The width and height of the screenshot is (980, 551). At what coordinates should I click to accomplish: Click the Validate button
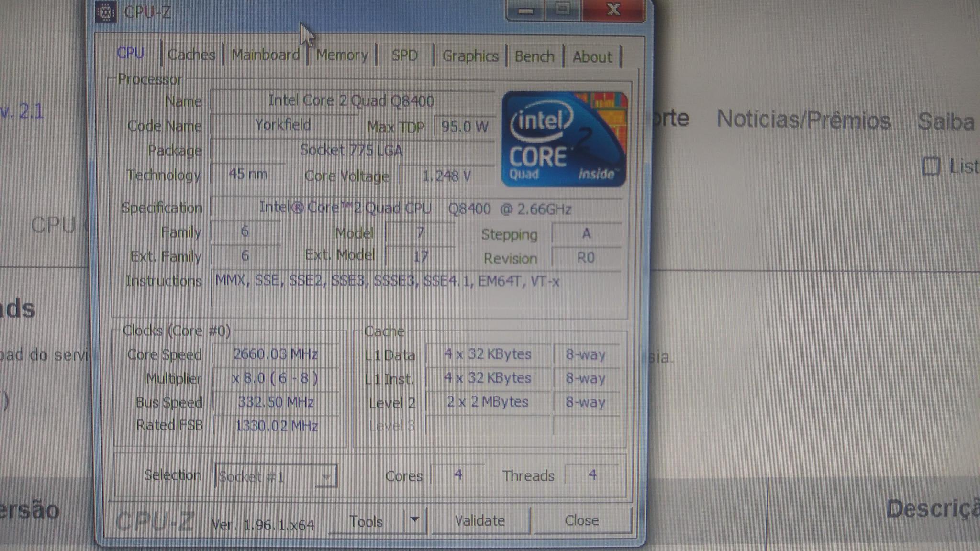pos(480,520)
